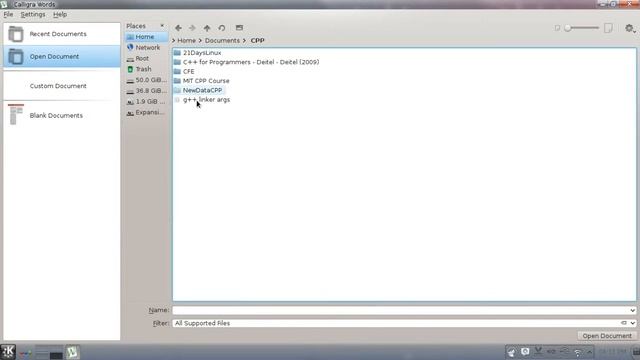Image resolution: width=640 pixels, height=360 pixels.
Task: Clear the Filter field text button
Action: pyautogui.click(x=623, y=323)
